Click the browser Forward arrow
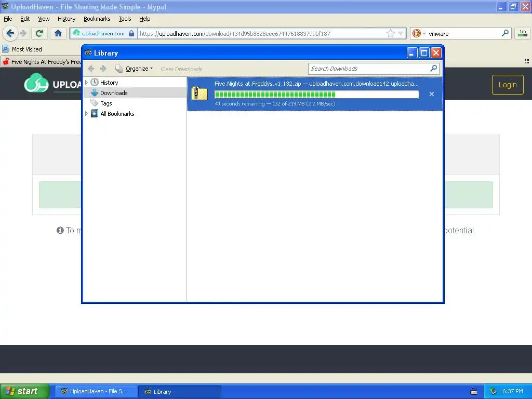 click(x=23, y=33)
